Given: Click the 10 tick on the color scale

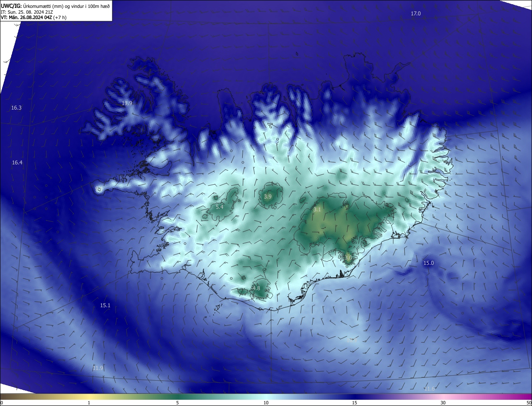Looking at the screenshot, I should [x=266, y=403].
